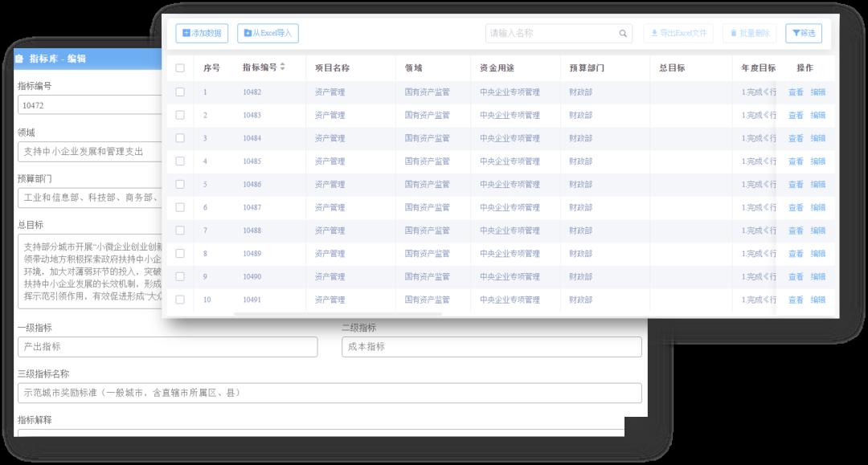
Task: Tick the checkbox for row 10484
Action: point(180,138)
